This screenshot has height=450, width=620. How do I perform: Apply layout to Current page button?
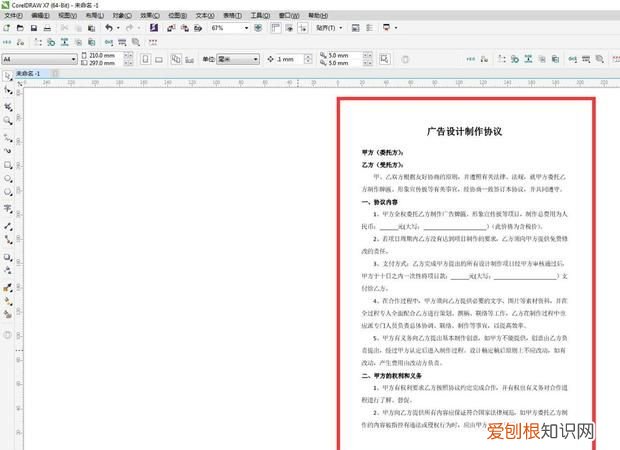pos(190,59)
